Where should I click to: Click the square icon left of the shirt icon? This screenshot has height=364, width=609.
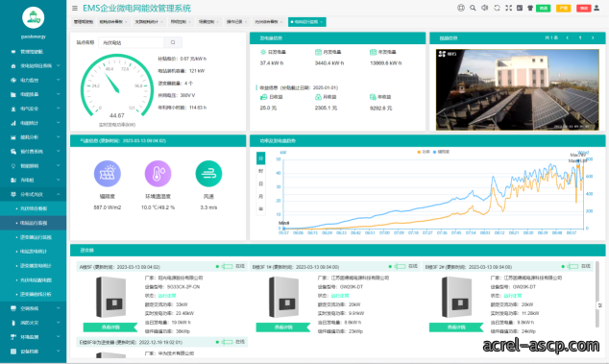point(520,8)
